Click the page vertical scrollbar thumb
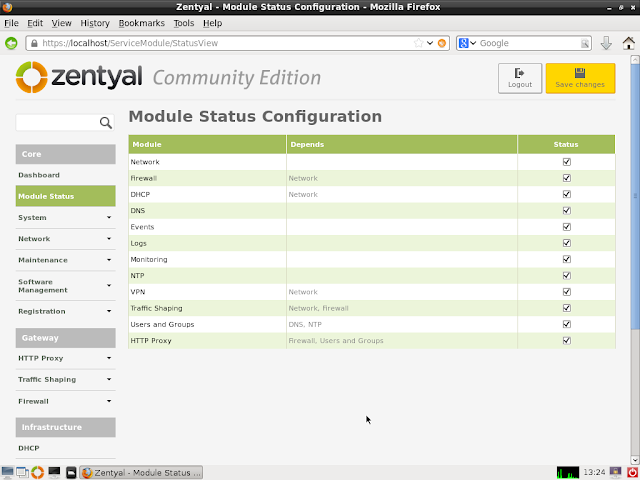Image resolution: width=640 pixels, height=480 pixels. (635, 196)
